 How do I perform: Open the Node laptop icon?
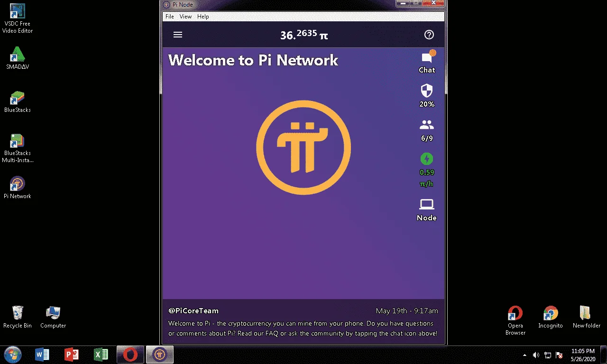427,210
